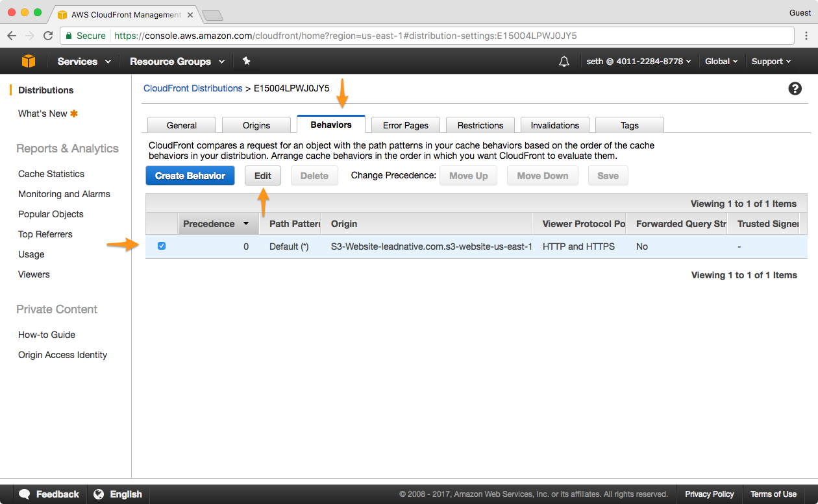This screenshot has height=504, width=818.
Task: Click the Create Behavior button
Action: click(x=190, y=176)
